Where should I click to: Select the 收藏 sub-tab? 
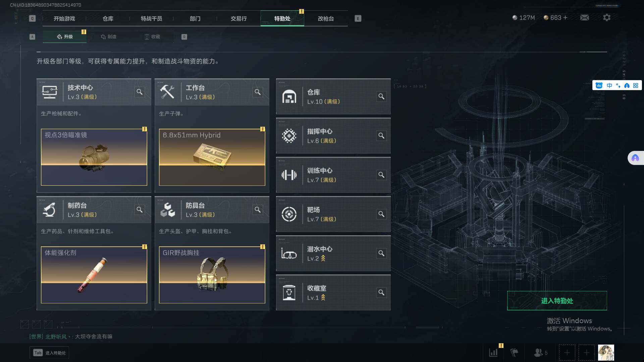coord(152,37)
